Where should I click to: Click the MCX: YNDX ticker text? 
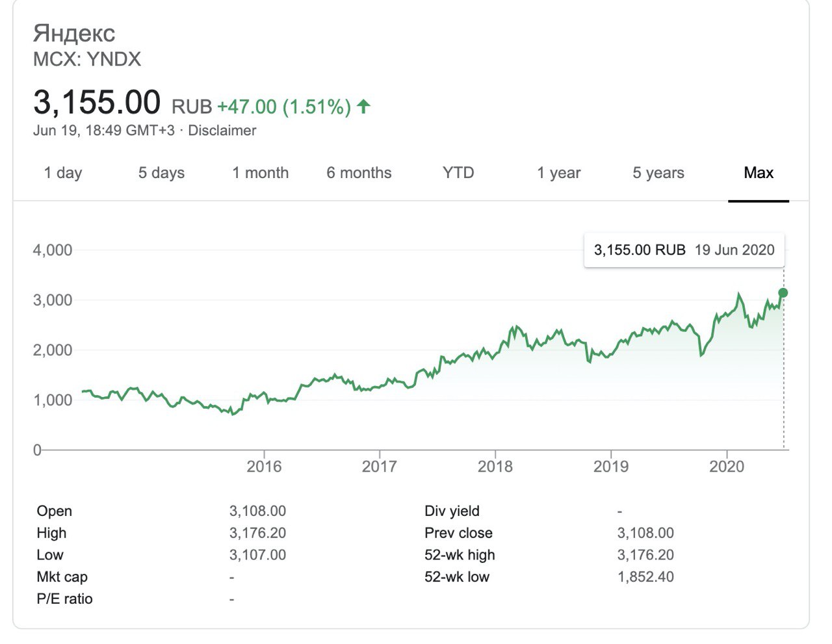pos(87,59)
